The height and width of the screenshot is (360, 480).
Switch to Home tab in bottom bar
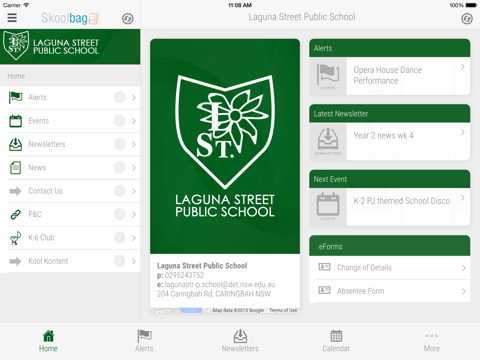pos(48,341)
